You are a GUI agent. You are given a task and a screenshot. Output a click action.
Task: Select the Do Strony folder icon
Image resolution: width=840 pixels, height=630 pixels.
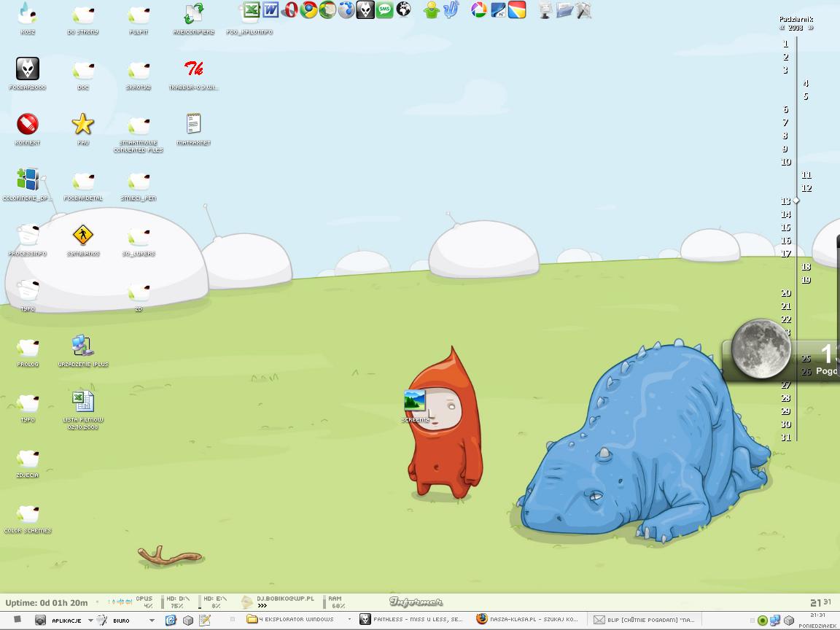click(x=83, y=19)
